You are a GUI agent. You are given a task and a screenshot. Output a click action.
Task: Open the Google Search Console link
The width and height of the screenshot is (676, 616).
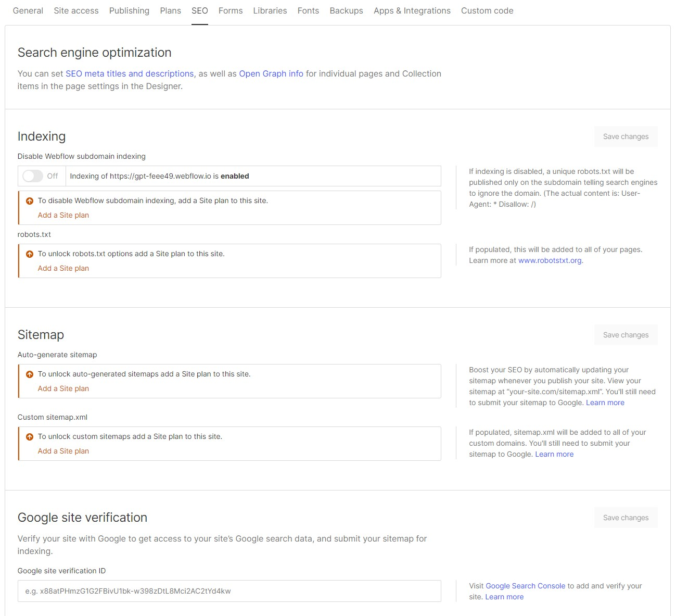(526, 586)
